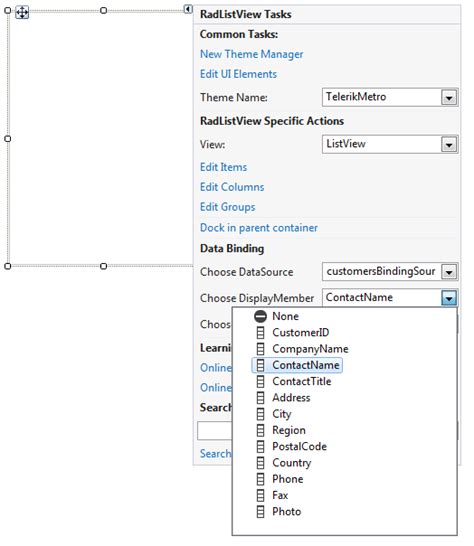Open the Edit UI Elements link

click(238, 74)
